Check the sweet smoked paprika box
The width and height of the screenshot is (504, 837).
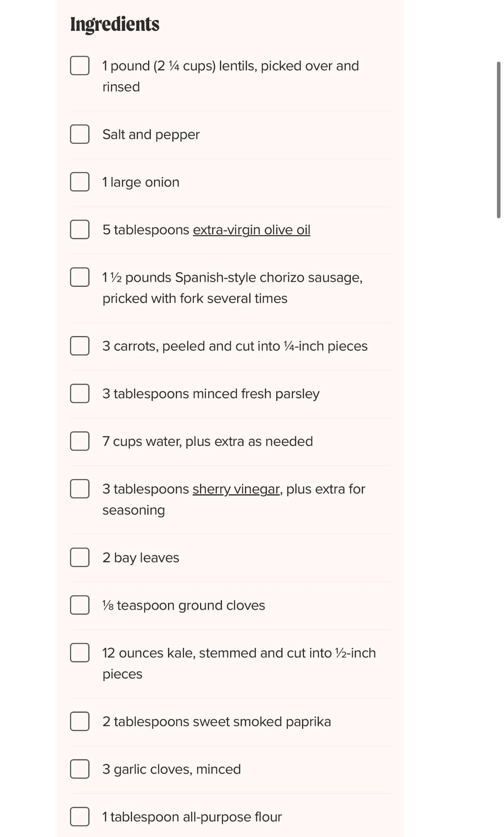tap(80, 721)
